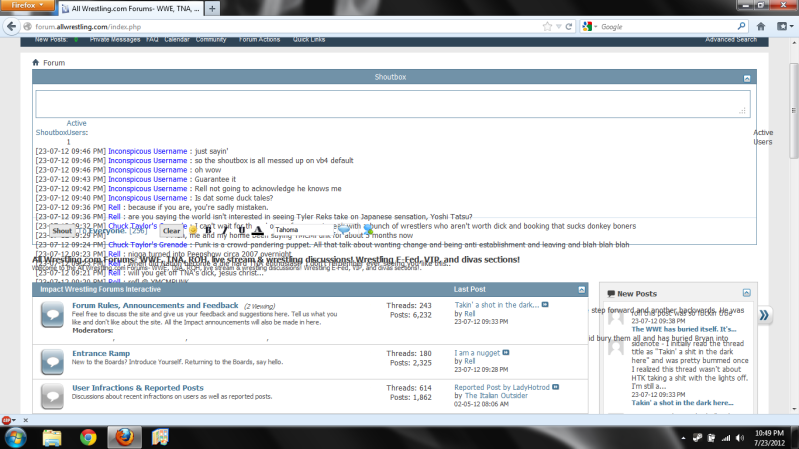Click in the shoutbox message text area
The image size is (799, 449).
pos(392,104)
